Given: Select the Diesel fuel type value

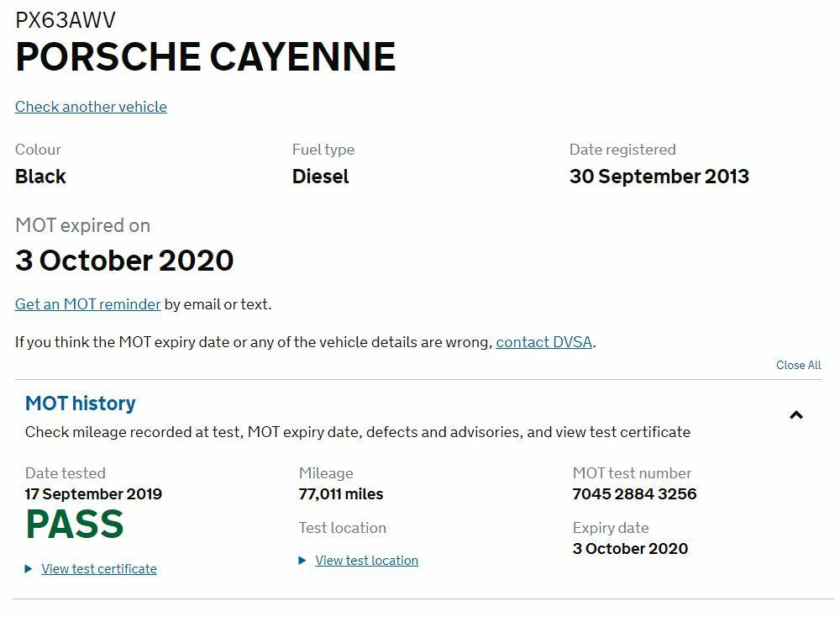Looking at the screenshot, I should [321, 177].
